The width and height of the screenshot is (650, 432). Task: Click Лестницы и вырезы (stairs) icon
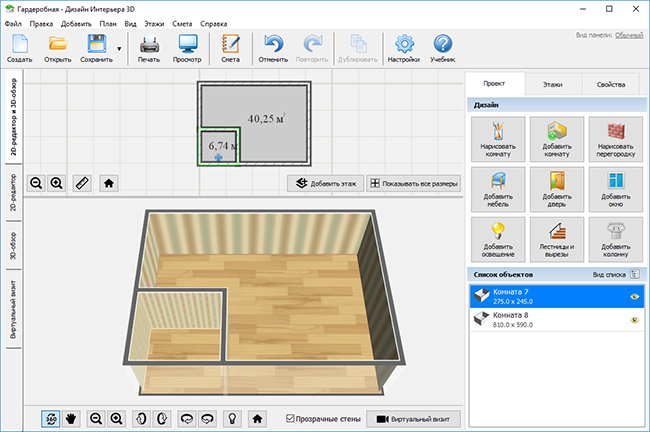coord(556,241)
